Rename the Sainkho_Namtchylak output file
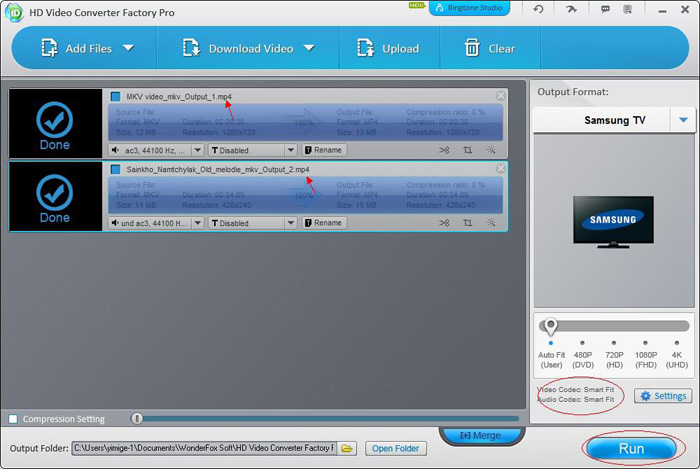 click(x=324, y=223)
